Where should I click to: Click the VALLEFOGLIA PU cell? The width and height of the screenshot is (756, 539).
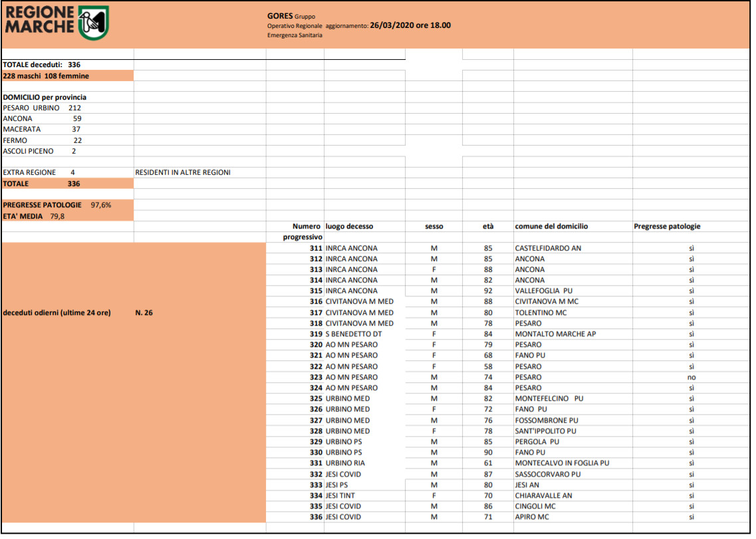(x=543, y=290)
